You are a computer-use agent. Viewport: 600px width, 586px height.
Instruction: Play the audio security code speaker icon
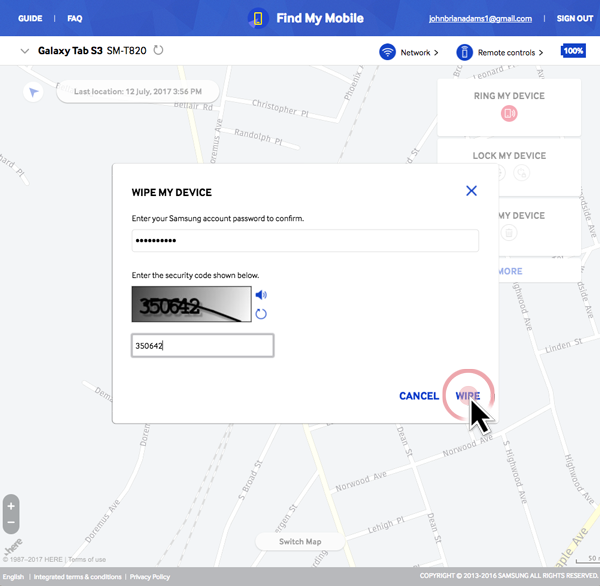pyautogui.click(x=261, y=295)
